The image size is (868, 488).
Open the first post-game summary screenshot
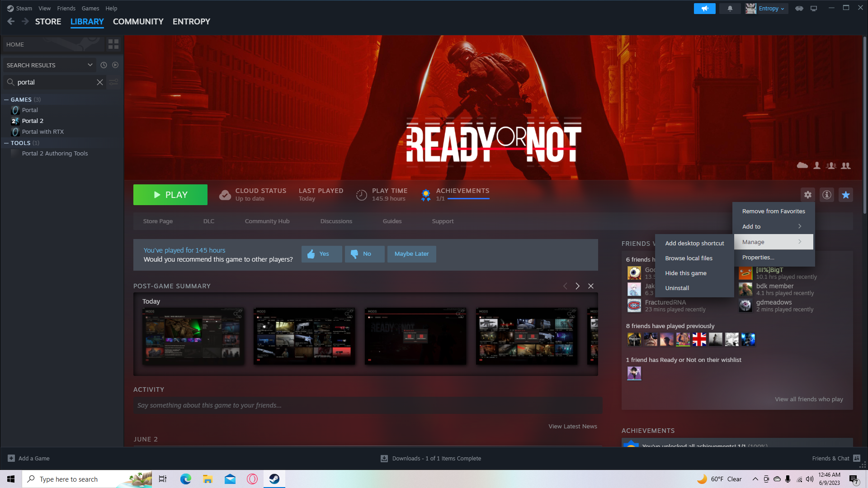coord(193,336)
